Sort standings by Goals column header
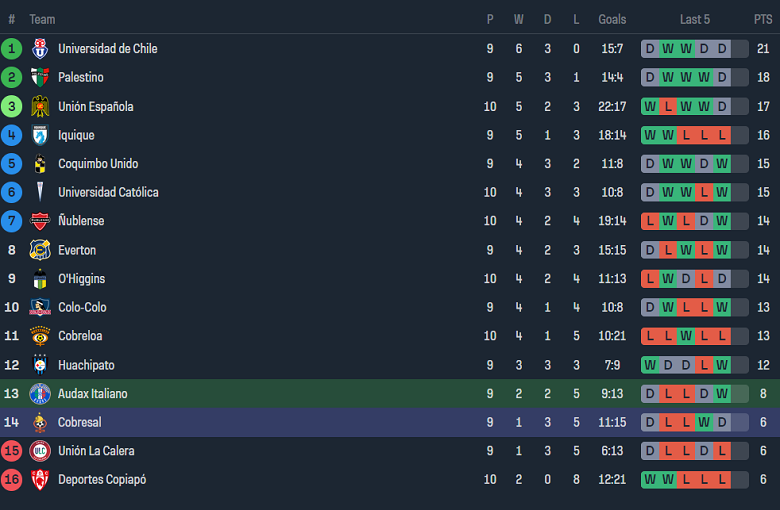 point(612,19)
